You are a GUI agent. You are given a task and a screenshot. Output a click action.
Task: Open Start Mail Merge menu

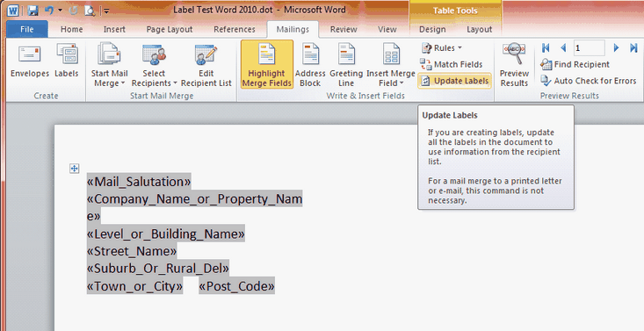109,65
